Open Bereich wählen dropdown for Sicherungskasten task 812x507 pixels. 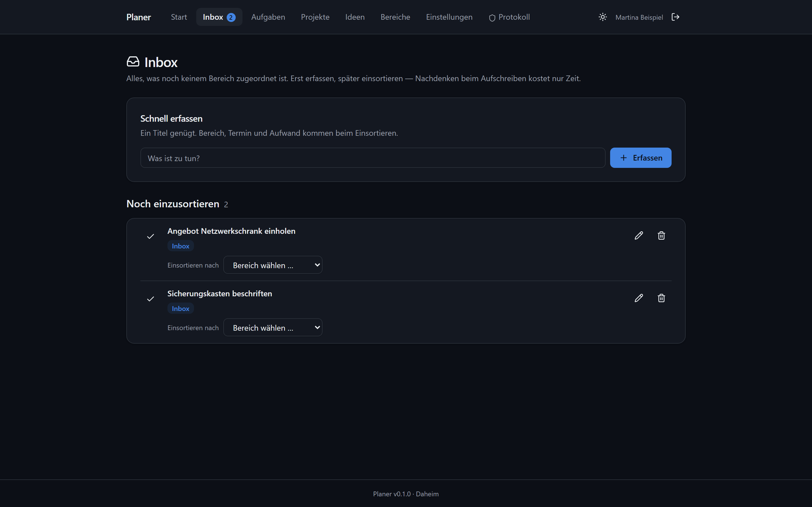[x=273, y=327]
